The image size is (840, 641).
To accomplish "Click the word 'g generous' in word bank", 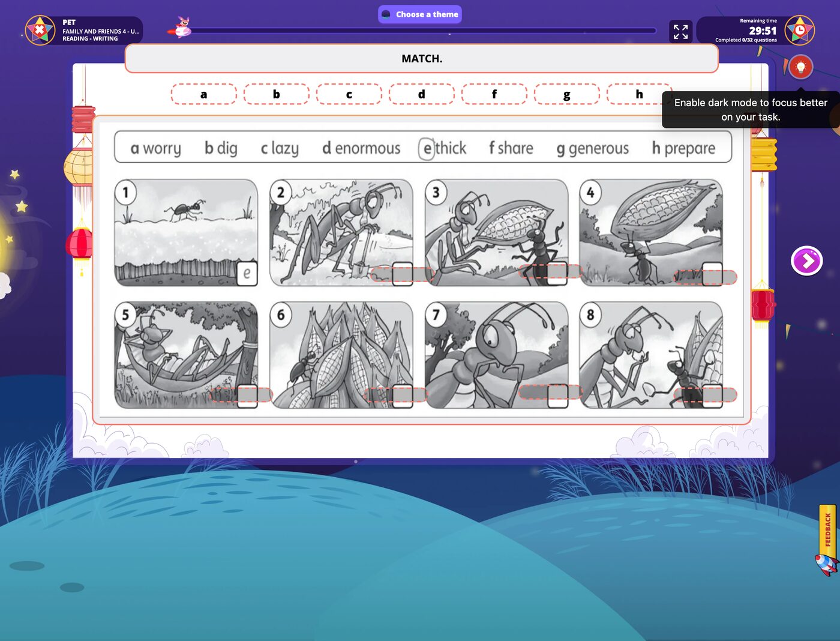I will tap(593, 149).
